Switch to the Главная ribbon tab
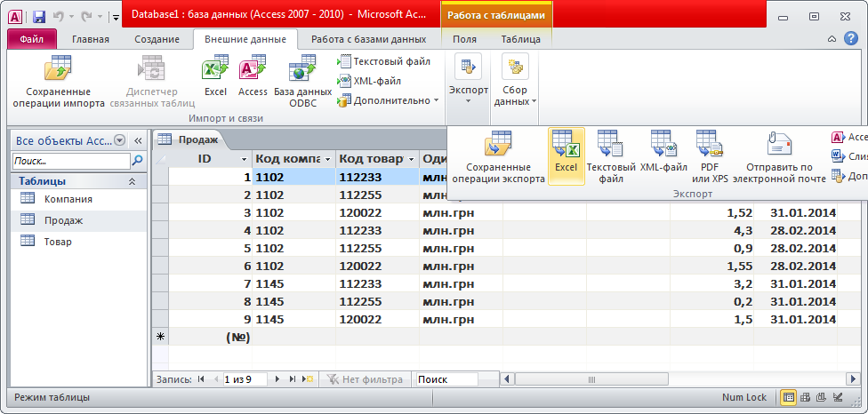868x414 pixels. point(91,39)
